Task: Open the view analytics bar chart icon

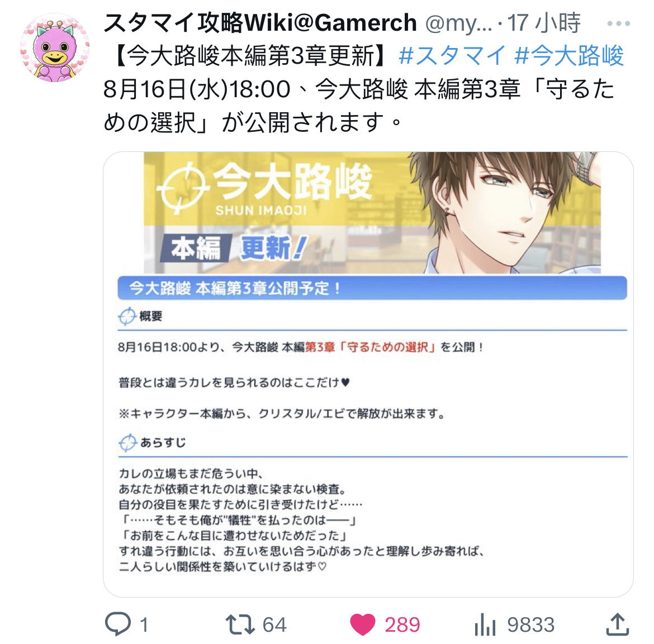Action: pos(485,624)
